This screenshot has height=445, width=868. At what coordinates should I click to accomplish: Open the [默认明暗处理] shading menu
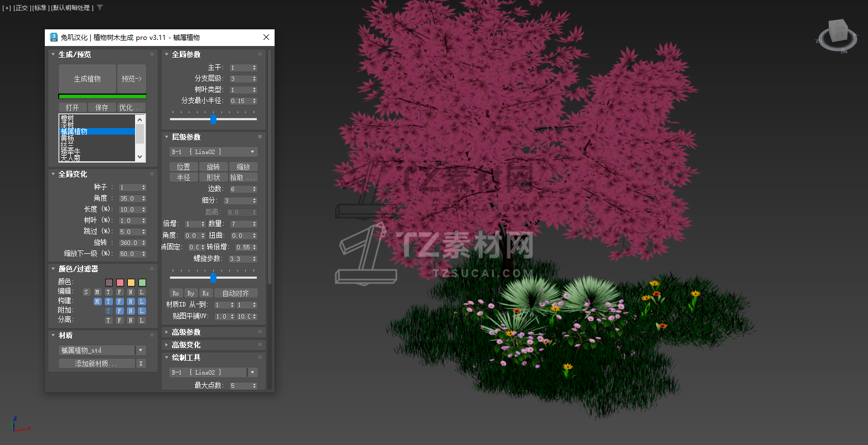click(72, 8)
